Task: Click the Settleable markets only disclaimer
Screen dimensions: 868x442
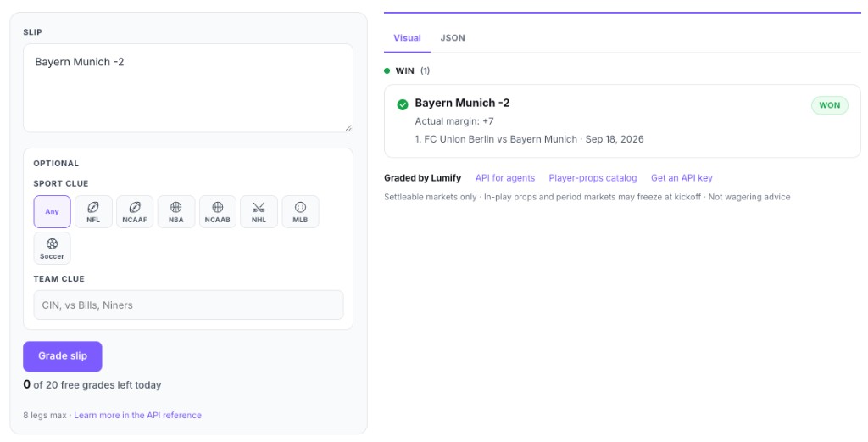Action: pyautogui.click(x=587, y=197)
